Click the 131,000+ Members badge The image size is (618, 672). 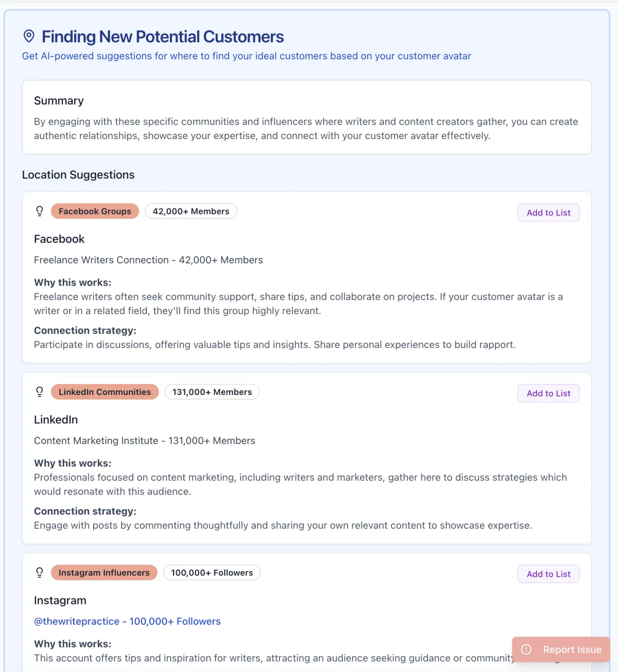coord(212,392)
